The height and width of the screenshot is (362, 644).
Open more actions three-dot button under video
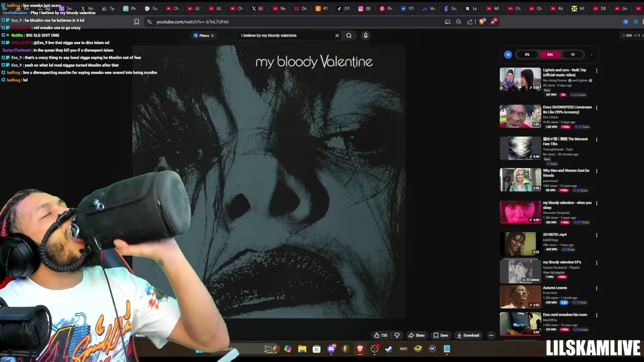491,335
